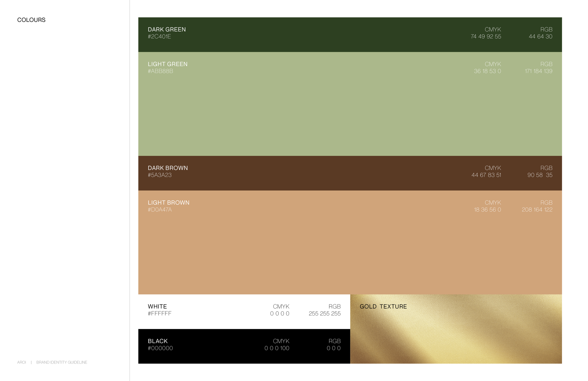Click hex code #2C401E
588x381 pixels.
pyautogui.click(x=159, y=36)
